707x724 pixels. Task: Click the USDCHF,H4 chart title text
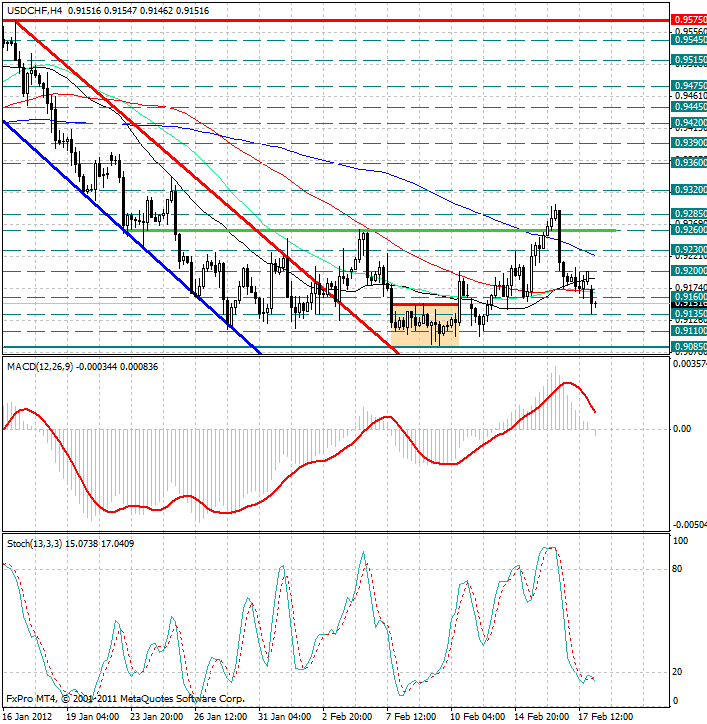(34, 11)
